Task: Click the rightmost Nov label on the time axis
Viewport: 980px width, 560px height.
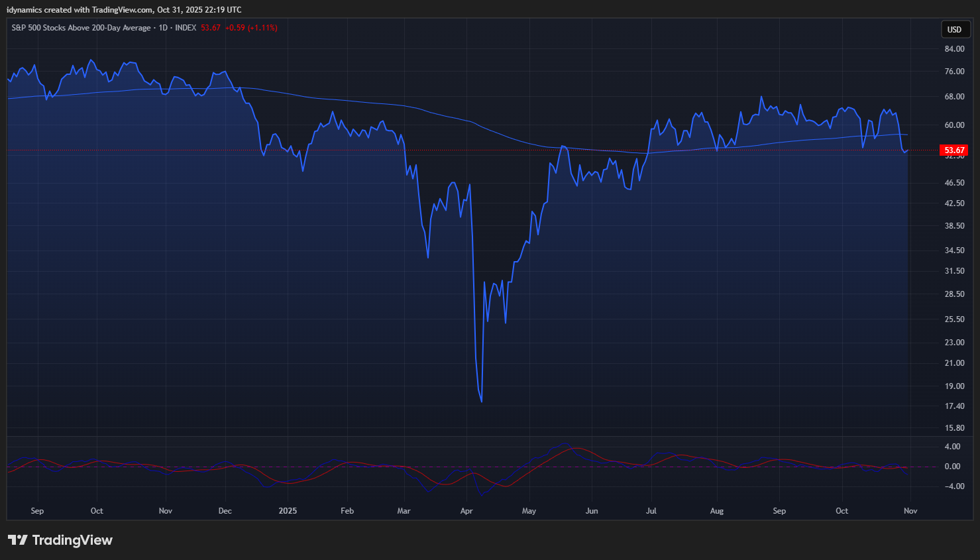Action: tap(910, 511)
